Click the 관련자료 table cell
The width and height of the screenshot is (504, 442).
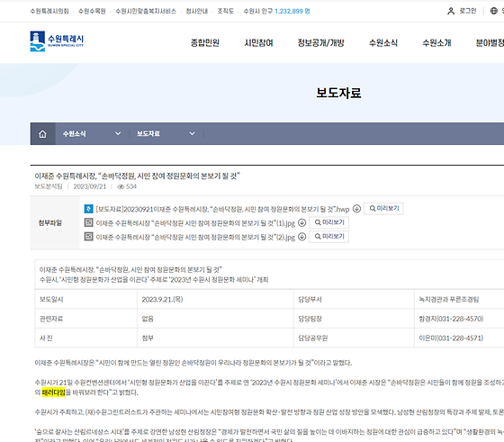(85, 319)
